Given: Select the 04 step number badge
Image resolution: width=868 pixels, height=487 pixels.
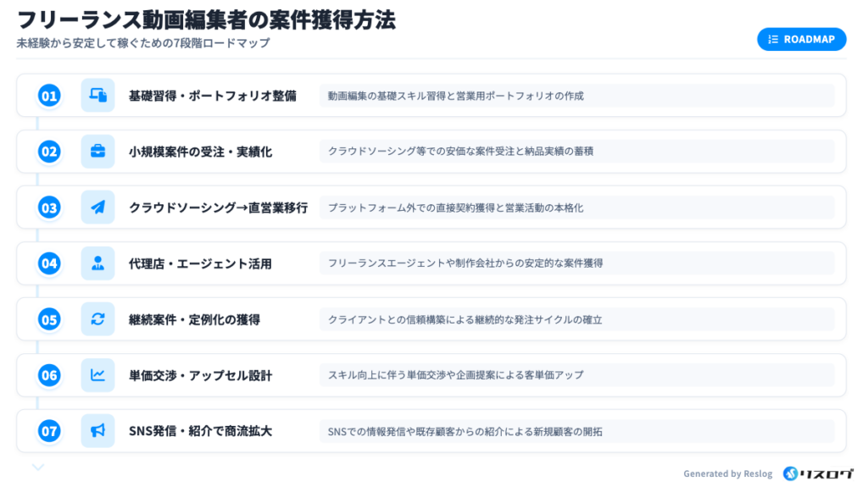Looking at the screenshot, I should 49,263.
